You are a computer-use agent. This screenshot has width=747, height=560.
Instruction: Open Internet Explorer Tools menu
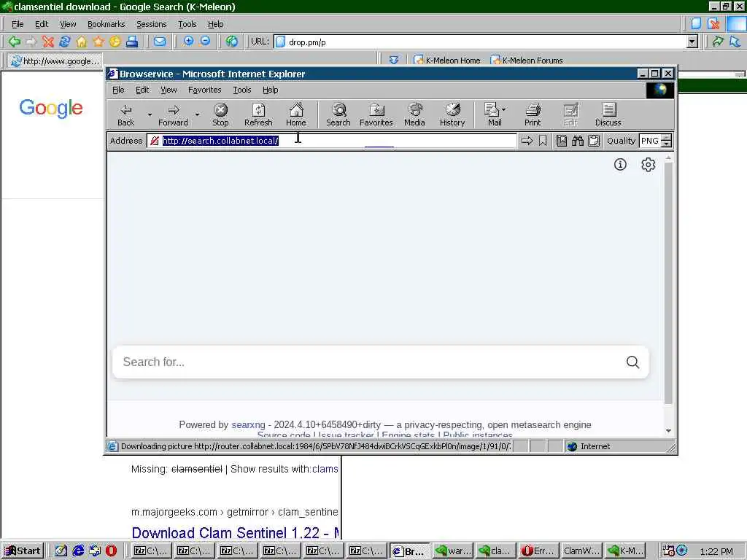(242, 90)
